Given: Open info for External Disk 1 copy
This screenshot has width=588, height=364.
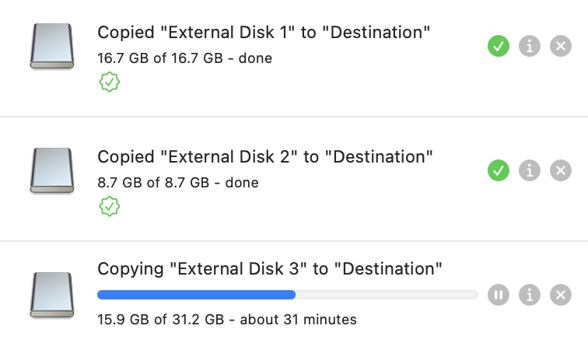Looking at the screenshot, I should 529,47.
